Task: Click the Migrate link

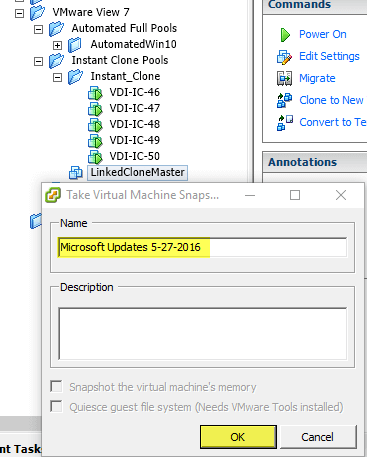Action: (x=317, y=78)
